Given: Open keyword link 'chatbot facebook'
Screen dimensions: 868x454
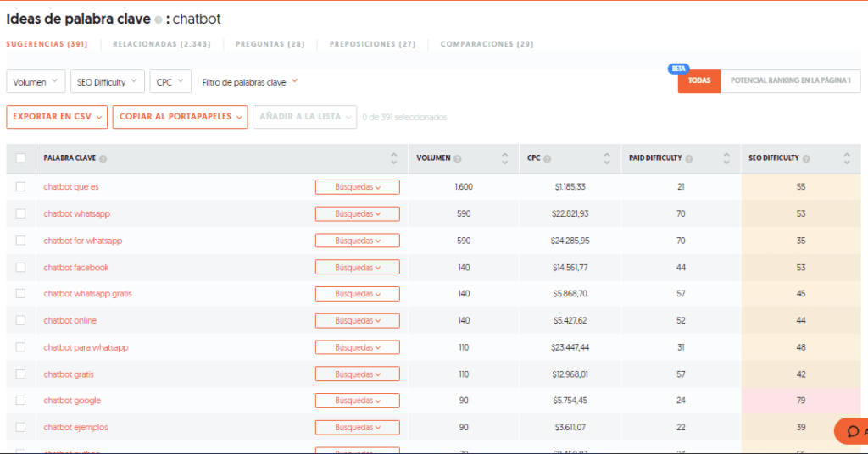Looking at the screenshot, I should pos(76,267).
